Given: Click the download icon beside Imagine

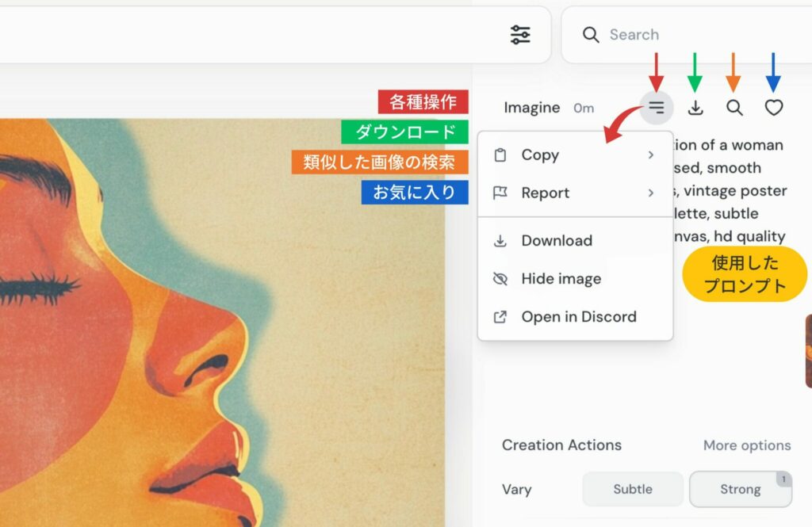Looking at the screenshot, I should (695, 108).
